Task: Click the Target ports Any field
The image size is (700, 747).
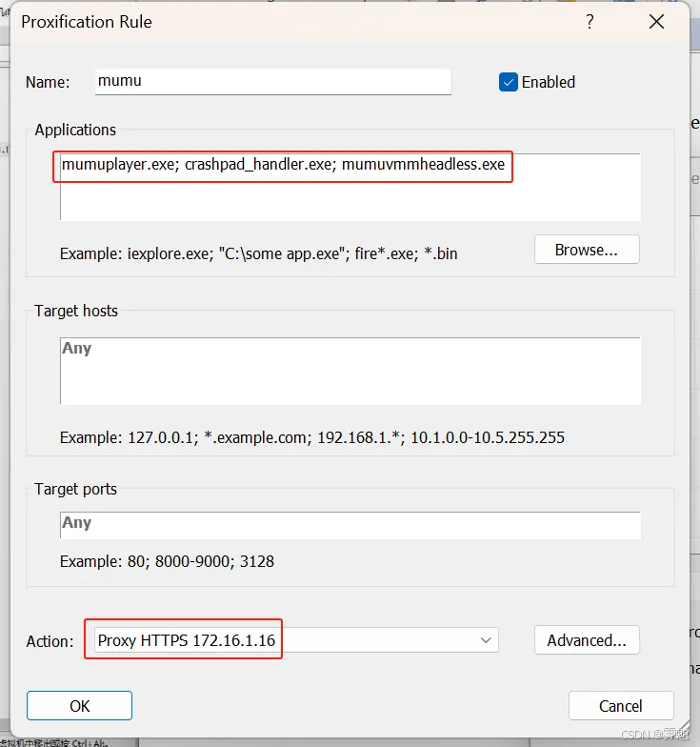Action: pyautogui.click(x=350, y=525)
